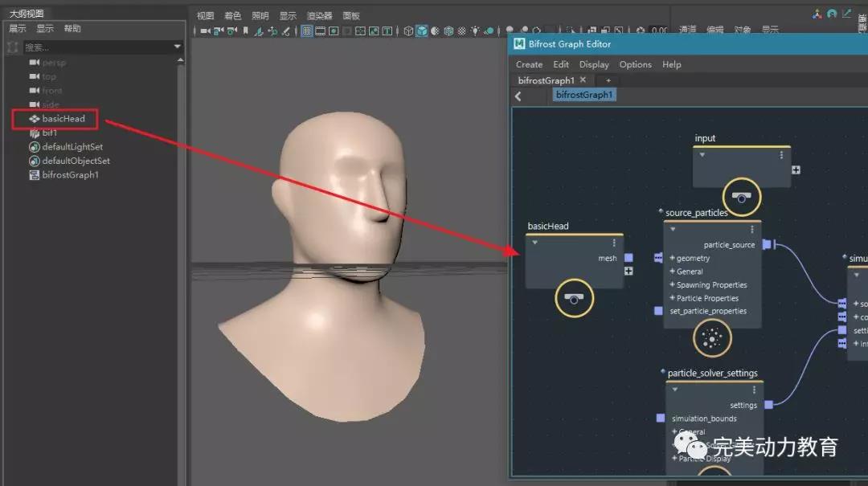Image resolution: width=868 pixels, height=486 pixels.
Task: Open the outliner search filter dropdown arrow
Action: click(178, 47)
